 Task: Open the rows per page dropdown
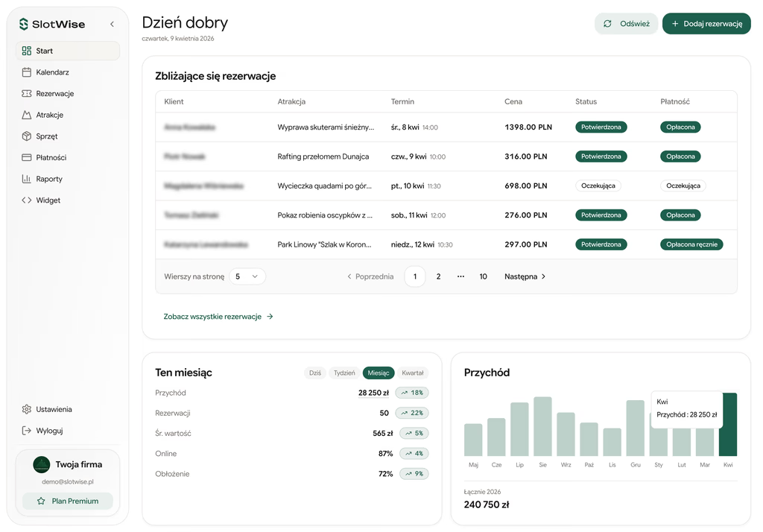247,276
